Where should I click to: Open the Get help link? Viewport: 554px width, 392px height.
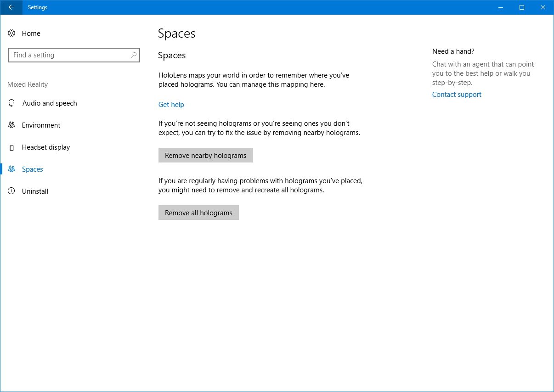tap(171, 105)
